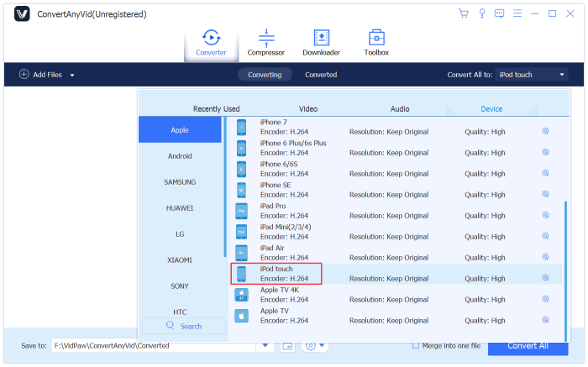The width and height of the screenshot is (588, 367).
Task: Click the Search devices field
Action: pyautogui.click(x=184, y=326)
